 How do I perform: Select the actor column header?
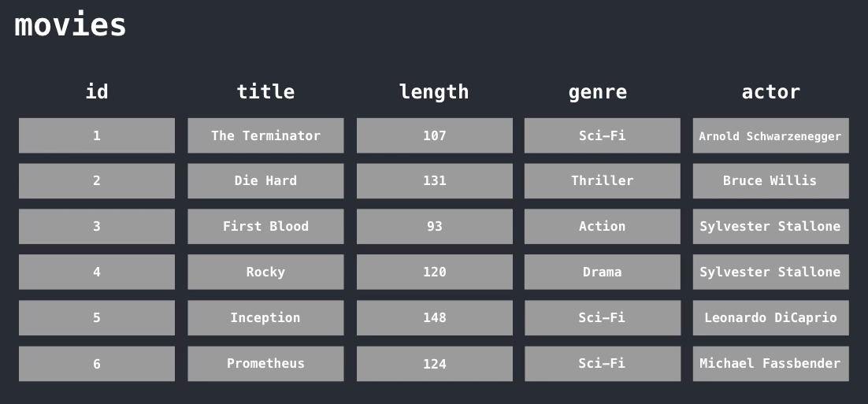pos(770,91)
